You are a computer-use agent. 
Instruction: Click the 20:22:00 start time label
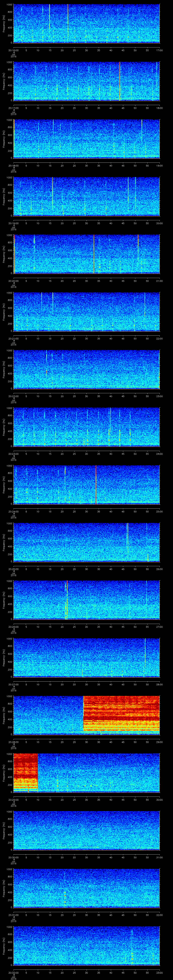[13, 396]
